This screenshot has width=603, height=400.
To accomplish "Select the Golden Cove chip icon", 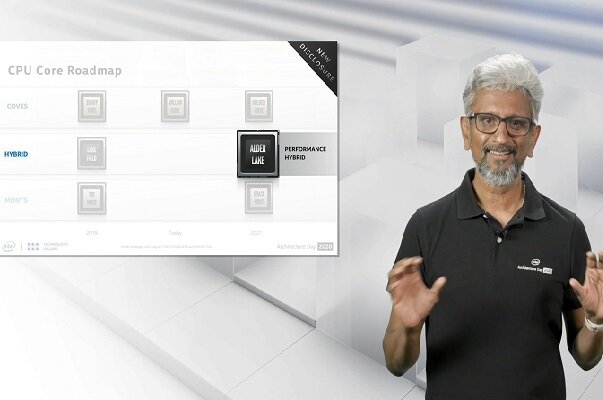I will click(258, 106).
